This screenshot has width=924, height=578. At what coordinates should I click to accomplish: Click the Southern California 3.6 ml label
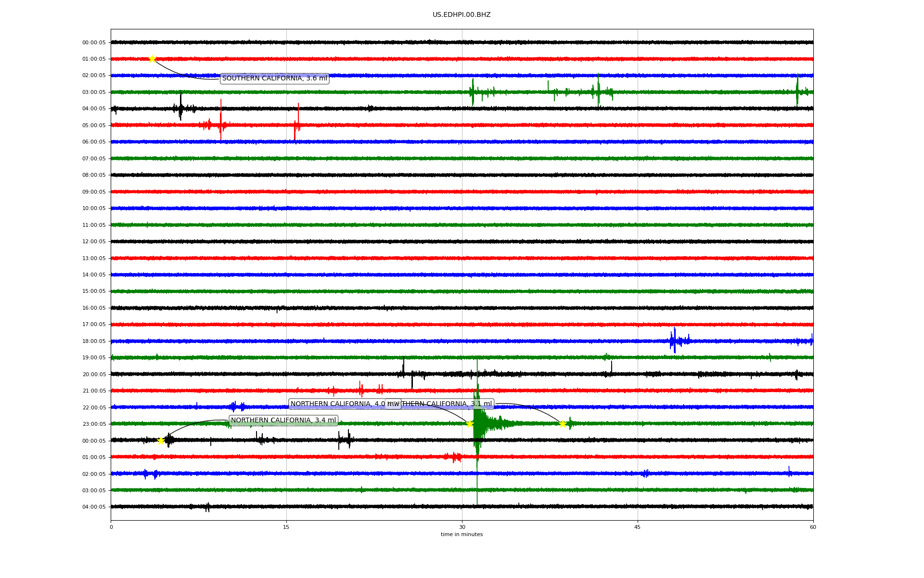274,79
